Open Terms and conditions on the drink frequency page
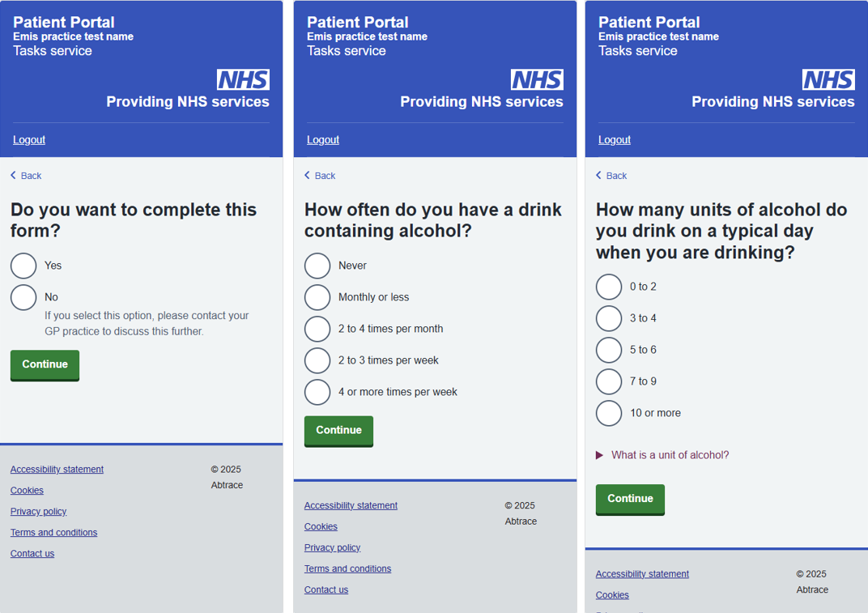Screen dimensions: 868x613 pyautogui.click(x=347, y=568)
